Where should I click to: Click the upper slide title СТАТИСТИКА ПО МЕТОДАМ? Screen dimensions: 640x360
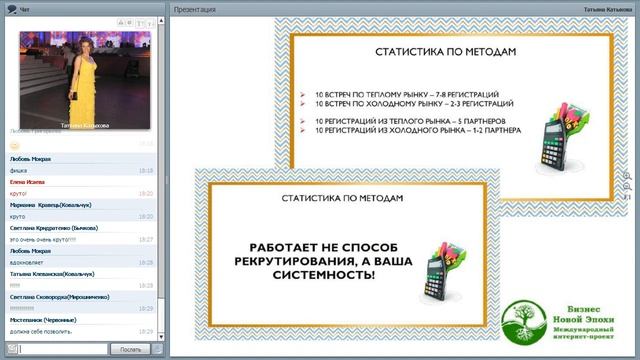(x=446, y=52)
